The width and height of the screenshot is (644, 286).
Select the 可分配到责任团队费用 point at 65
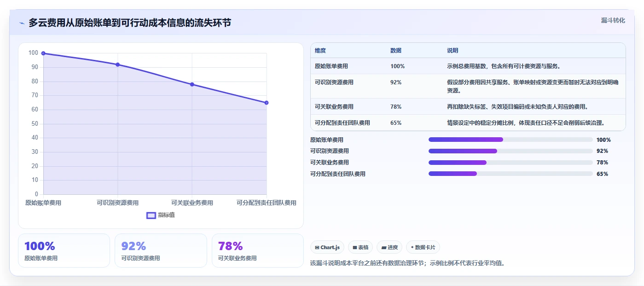pos(267,103)
